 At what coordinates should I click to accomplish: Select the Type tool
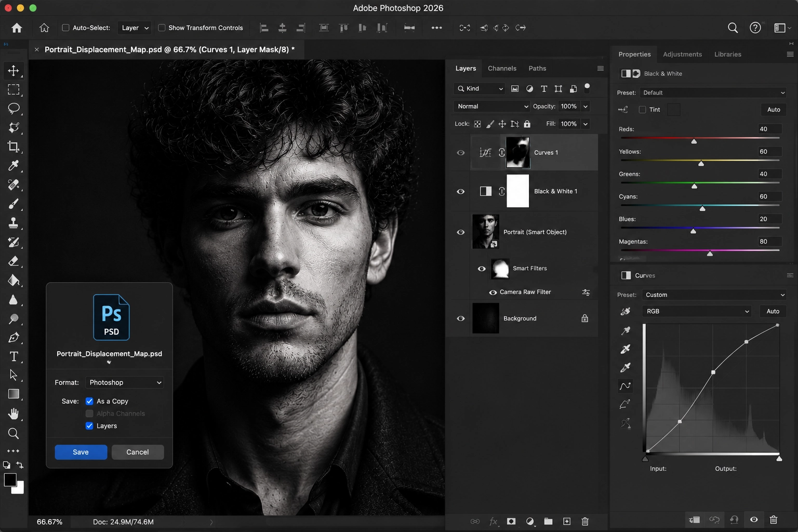(14, 356)
